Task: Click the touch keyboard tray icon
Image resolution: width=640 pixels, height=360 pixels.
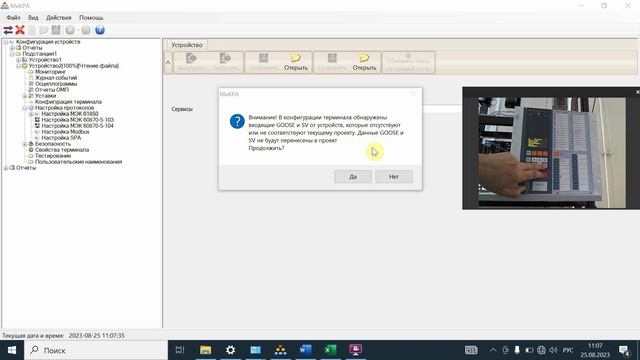Action: (x=471, y=350)
